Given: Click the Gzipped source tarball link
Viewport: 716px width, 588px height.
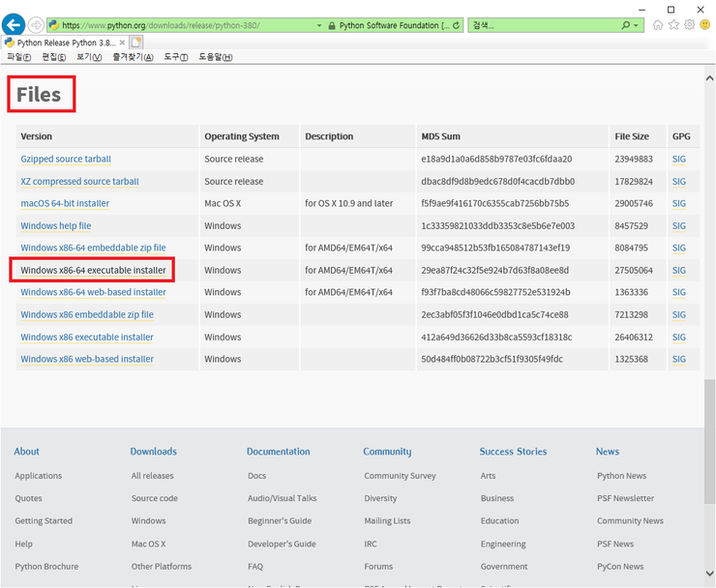Looking at the screenshot, I should 66,159.
